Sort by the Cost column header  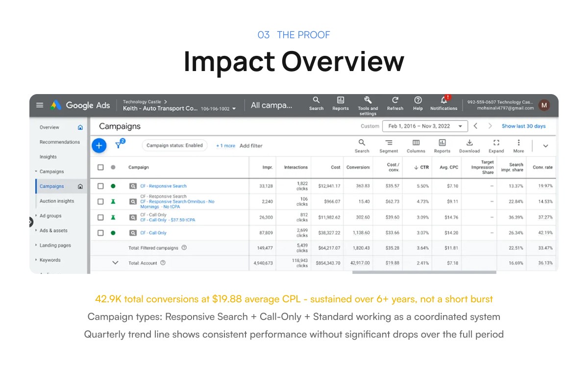point(336,167)
